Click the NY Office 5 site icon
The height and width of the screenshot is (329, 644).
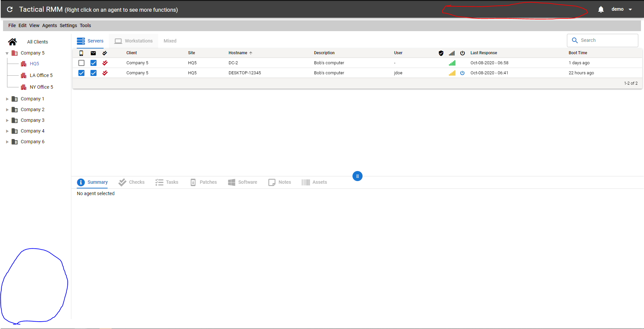tap(23, 87)
